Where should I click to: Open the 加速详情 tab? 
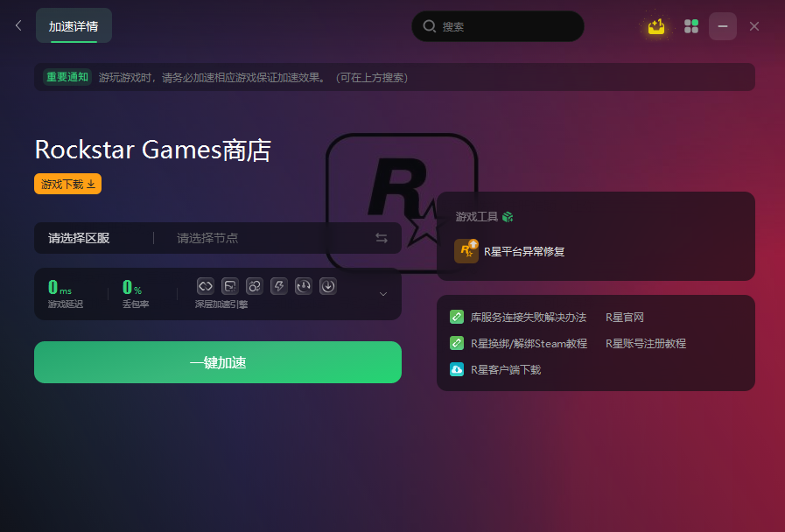point(74,25)
